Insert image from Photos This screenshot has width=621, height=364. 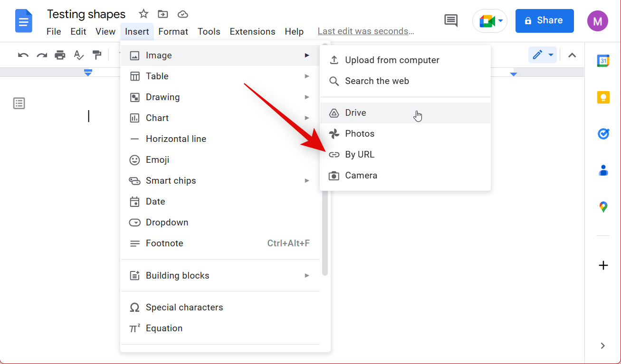(x=405, y=134)
